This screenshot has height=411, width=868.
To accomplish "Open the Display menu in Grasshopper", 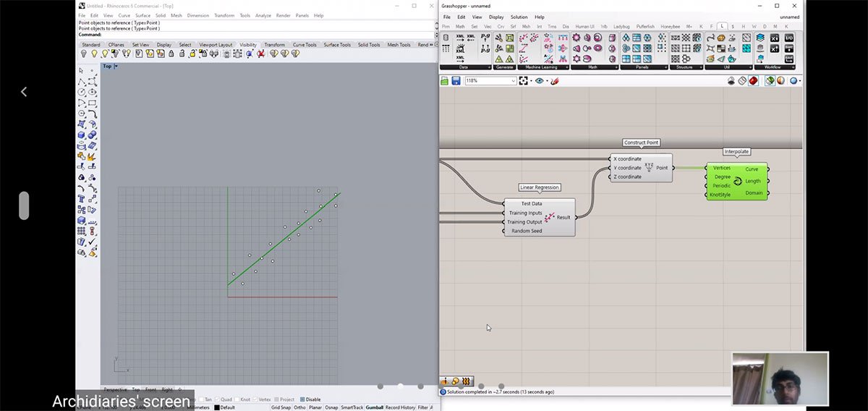I will coord(496,17).
